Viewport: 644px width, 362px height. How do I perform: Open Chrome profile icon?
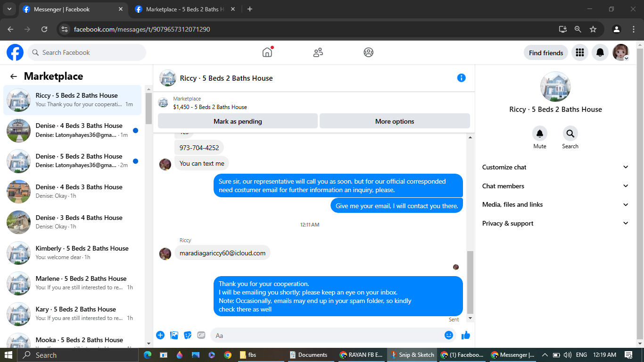coord(617,29)
